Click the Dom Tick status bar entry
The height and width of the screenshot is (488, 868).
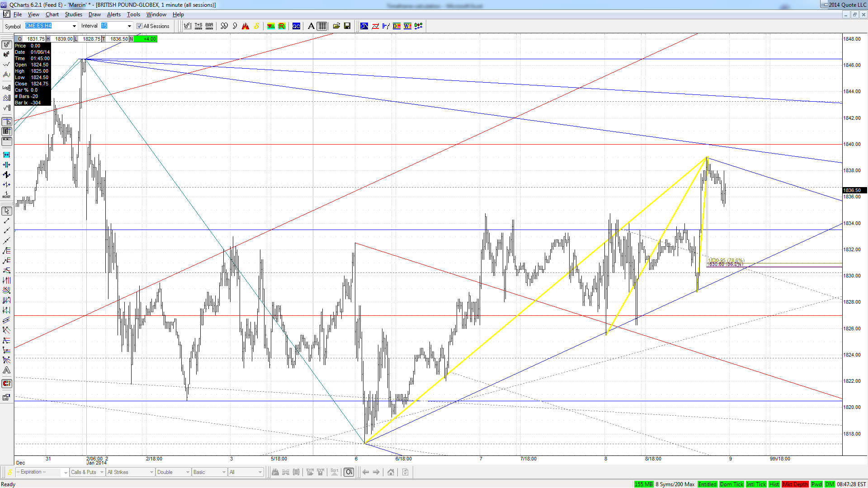(731, 484)
